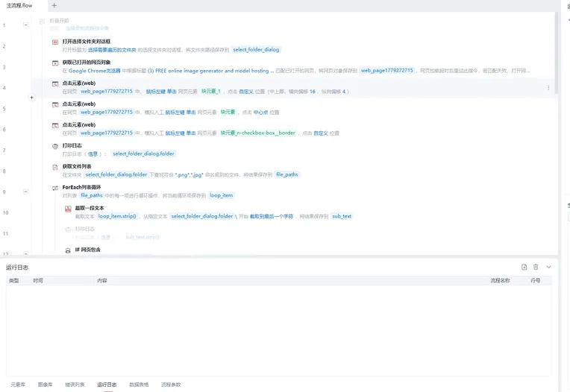Collapse the ForEach loop at line 9
Viewport: 570px width, 392px height.
[x=26, y=192]
